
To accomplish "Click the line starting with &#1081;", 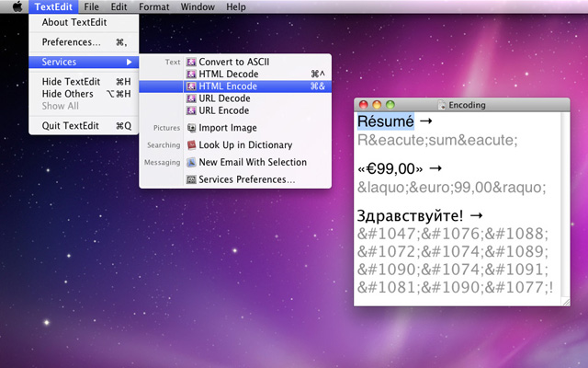I will [455, 287].
